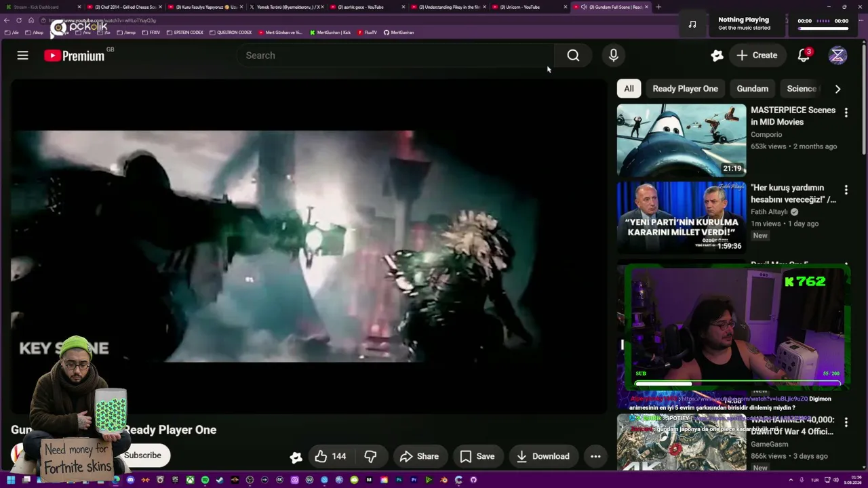The width and height of the screenshot is (868, 488).
Task: Click the video player frame
Action: pyautogui.click(x=309, y=246)
